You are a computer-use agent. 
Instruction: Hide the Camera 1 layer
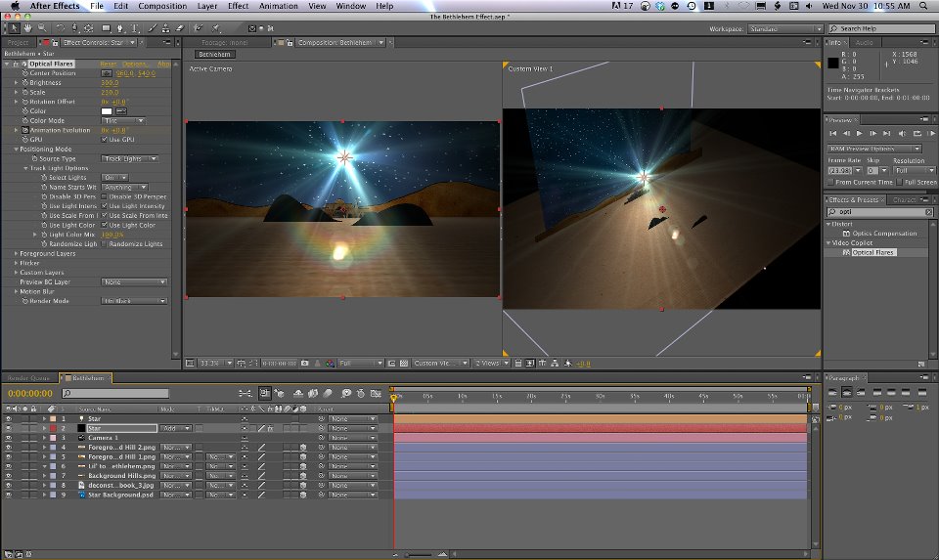9,438
